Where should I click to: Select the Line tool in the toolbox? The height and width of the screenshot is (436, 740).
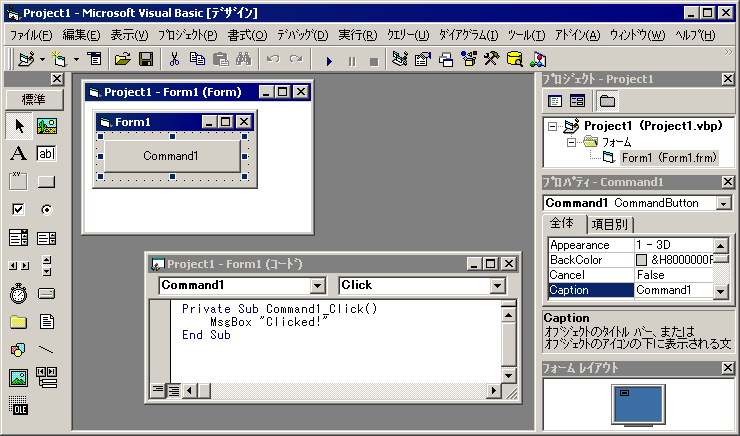click(x=47, y=350)
